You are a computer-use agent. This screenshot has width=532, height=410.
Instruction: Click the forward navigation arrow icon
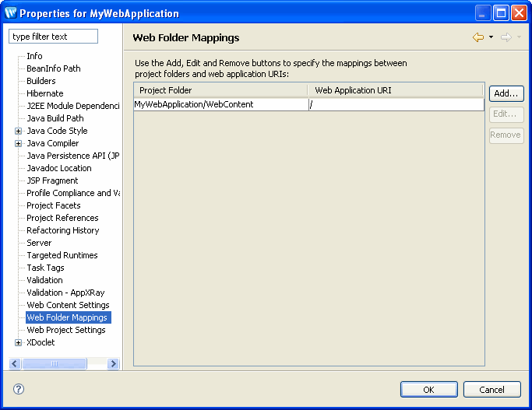click(x=506, y=37)
